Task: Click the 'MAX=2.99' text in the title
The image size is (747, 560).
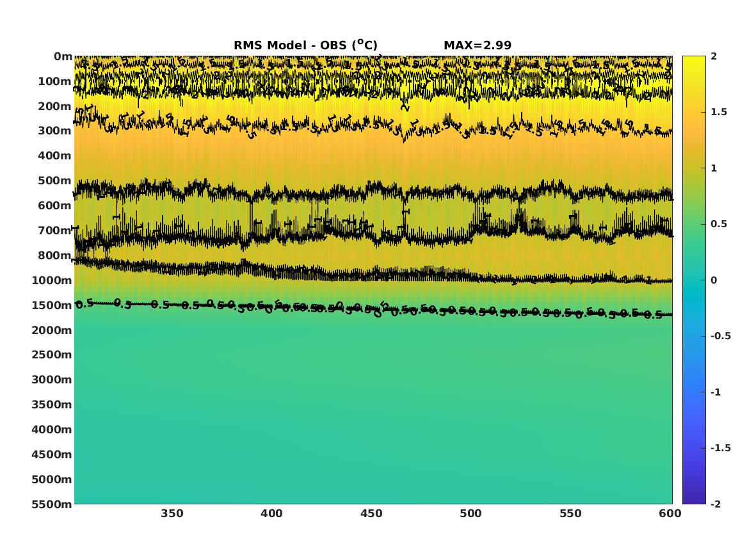Action: (478, 45)
